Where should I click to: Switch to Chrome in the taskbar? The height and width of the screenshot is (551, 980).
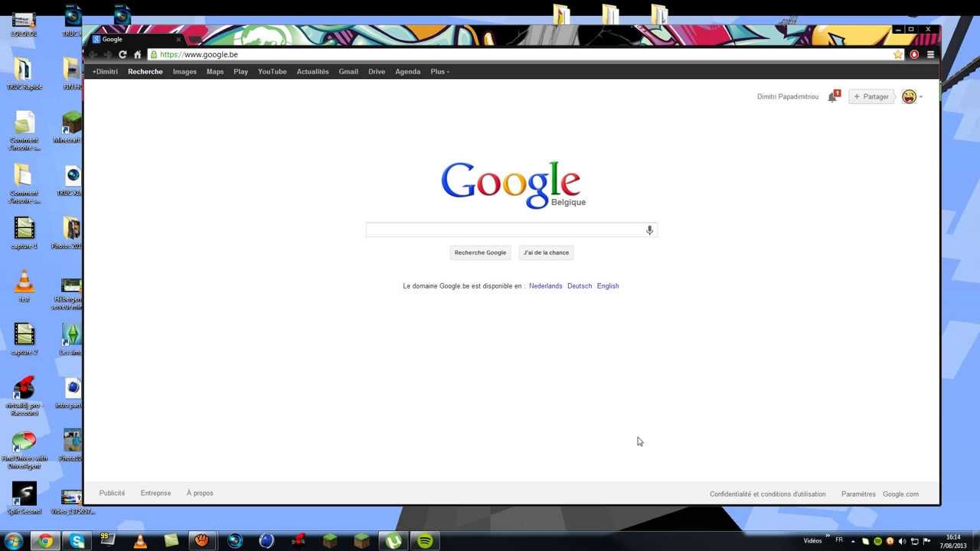pos(45,541)
